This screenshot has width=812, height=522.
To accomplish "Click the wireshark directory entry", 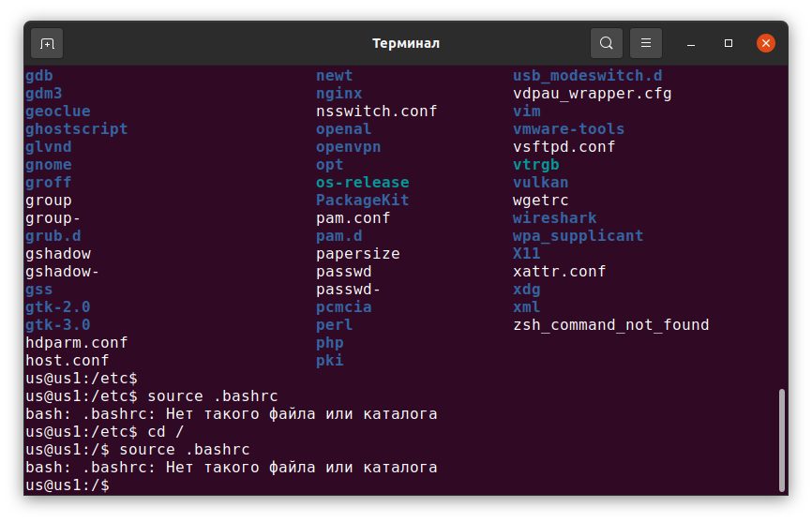I will (555, 218).
